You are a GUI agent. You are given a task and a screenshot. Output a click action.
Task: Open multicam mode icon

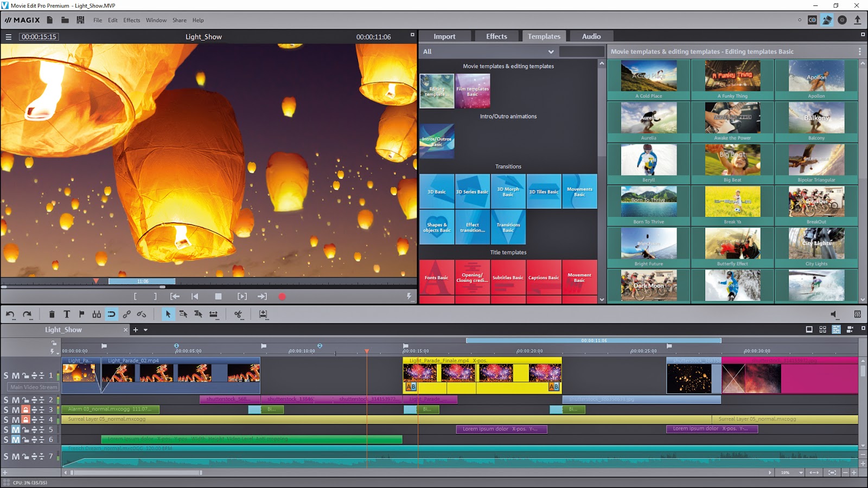click(x=850, y=329)
